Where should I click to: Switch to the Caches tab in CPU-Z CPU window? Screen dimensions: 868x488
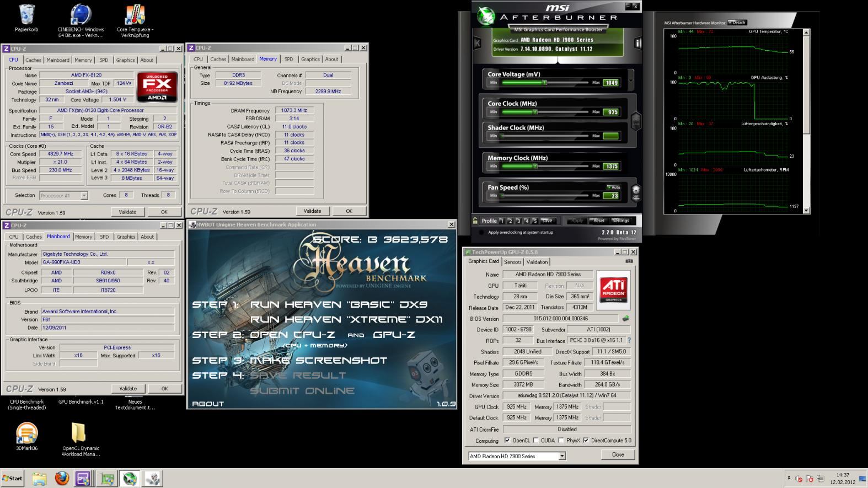(33, 60)
